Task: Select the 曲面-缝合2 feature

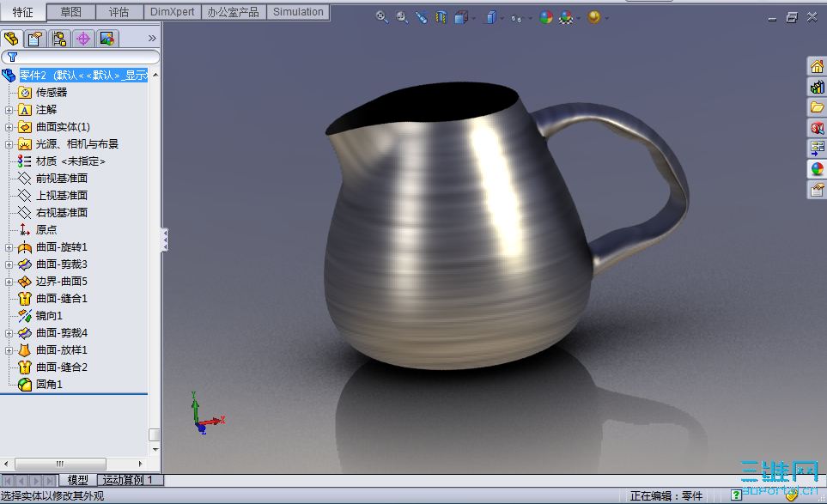Action: [61, 367]
